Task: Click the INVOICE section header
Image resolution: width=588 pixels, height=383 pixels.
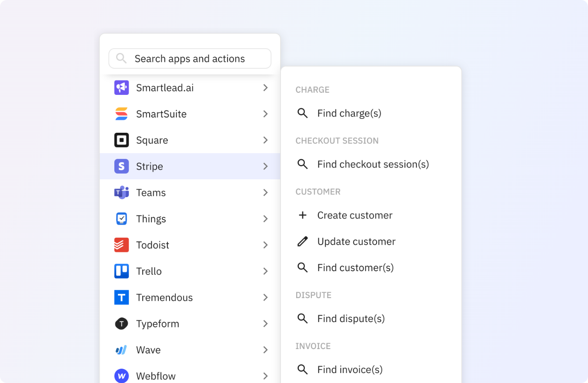Action: point(313,346)
